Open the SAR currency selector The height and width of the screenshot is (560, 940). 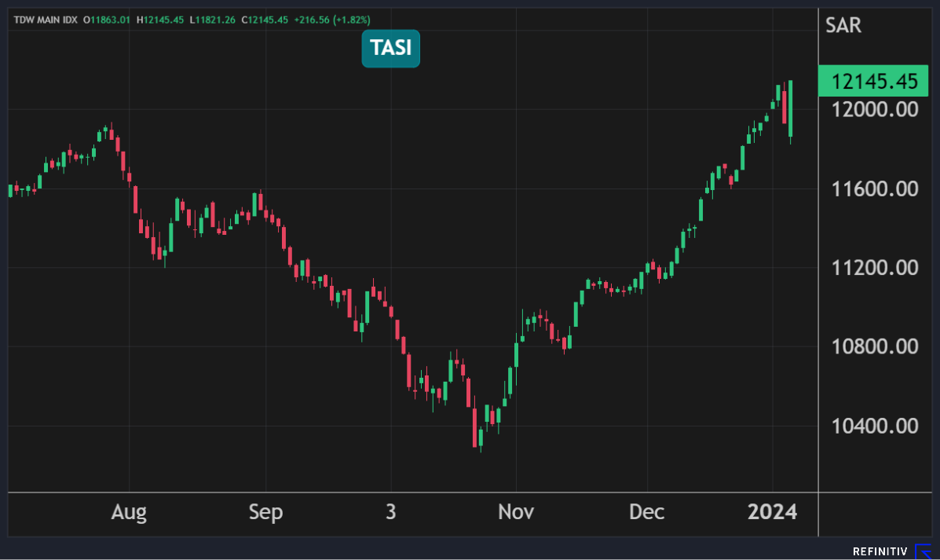coord(843,25)
